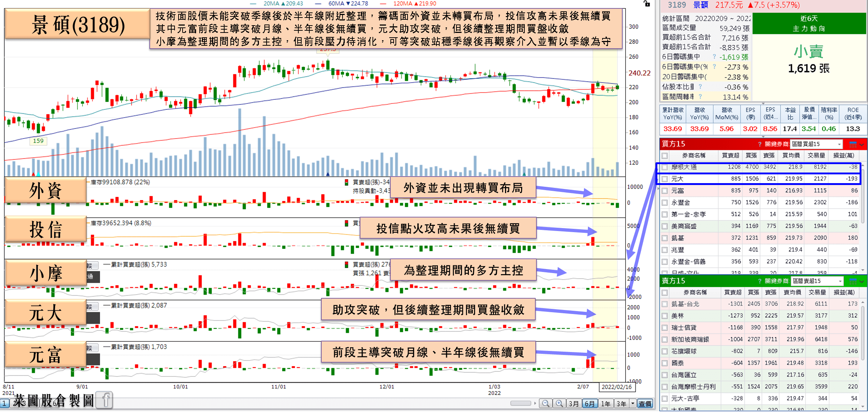
Task: Click the zoom out magnifier icon
Action: [546, 404]
